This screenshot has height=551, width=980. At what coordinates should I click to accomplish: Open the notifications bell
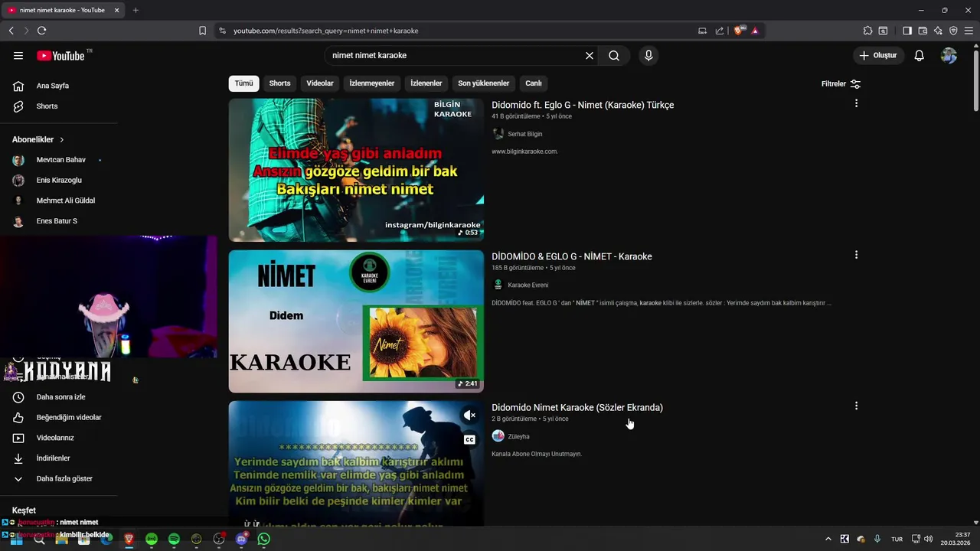[920, 56]
